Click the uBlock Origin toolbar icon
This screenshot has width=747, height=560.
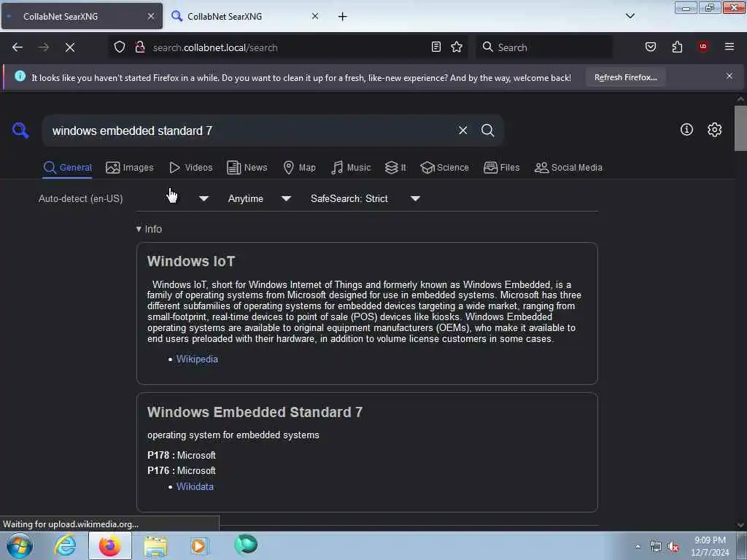coord(703,47)
